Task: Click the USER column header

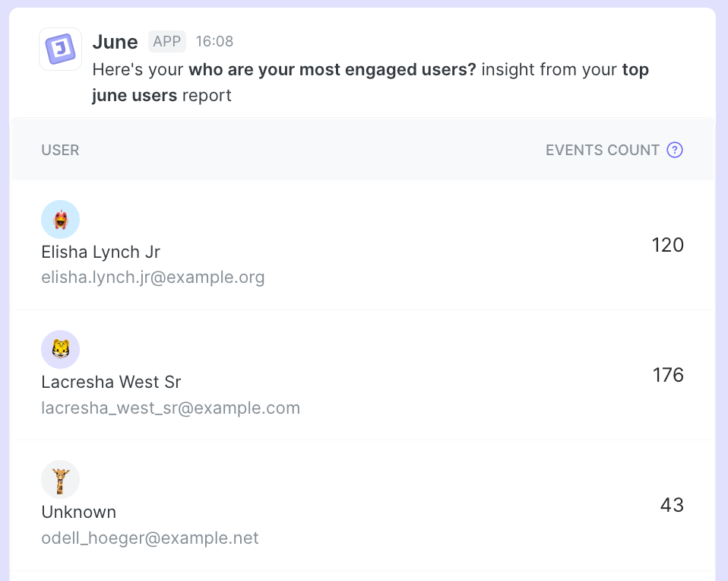Action: pyautogui.click(x=60, y=150)
